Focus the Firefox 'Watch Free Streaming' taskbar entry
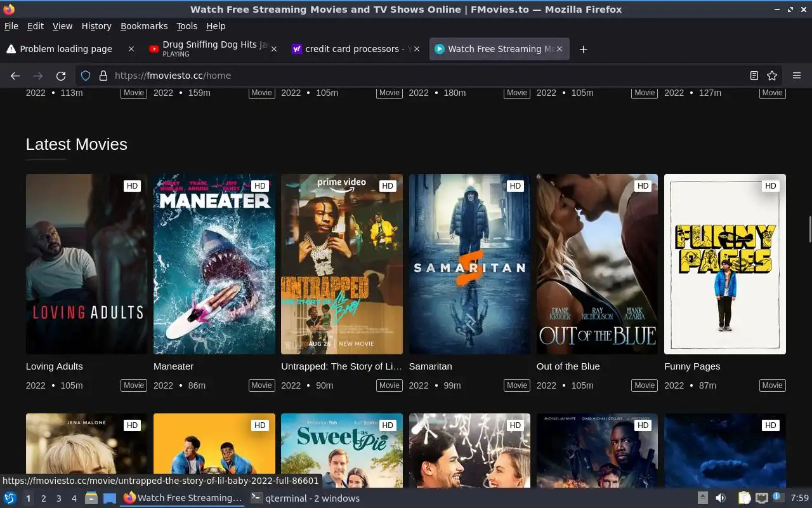This screenshot has height=508, width=812. pos(183,498)
